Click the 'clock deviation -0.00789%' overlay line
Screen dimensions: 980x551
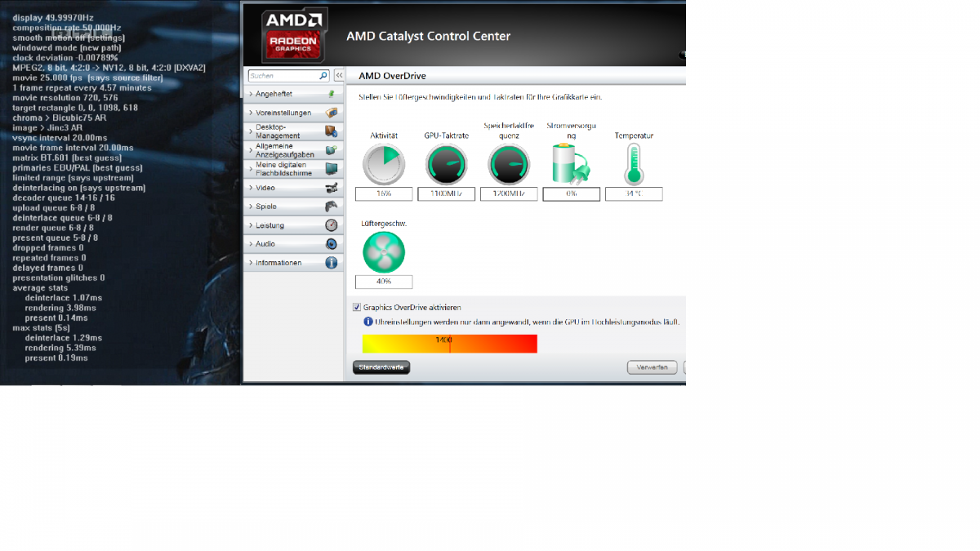pos(65,58)
